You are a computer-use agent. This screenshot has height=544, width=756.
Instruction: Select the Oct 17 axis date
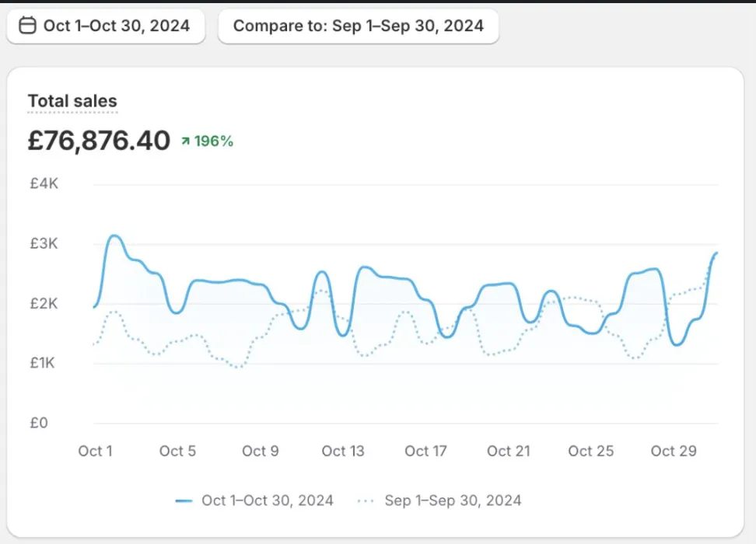click(x=426, y=452)
